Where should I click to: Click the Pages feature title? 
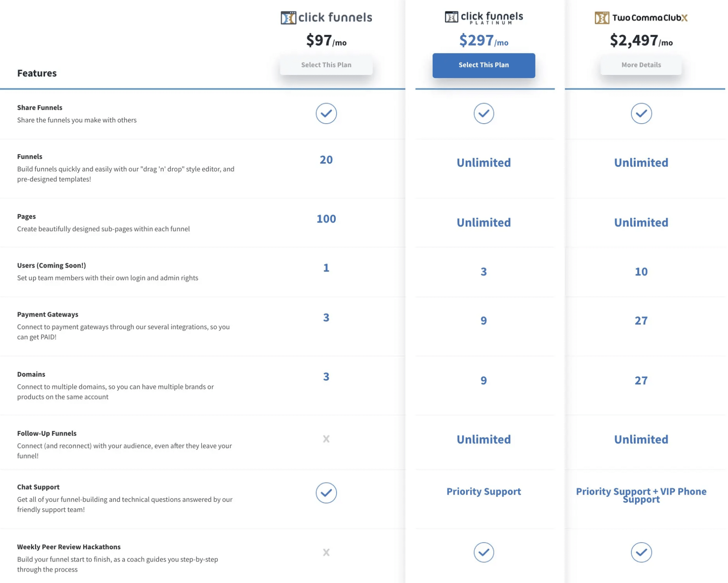tap(26, 217)
